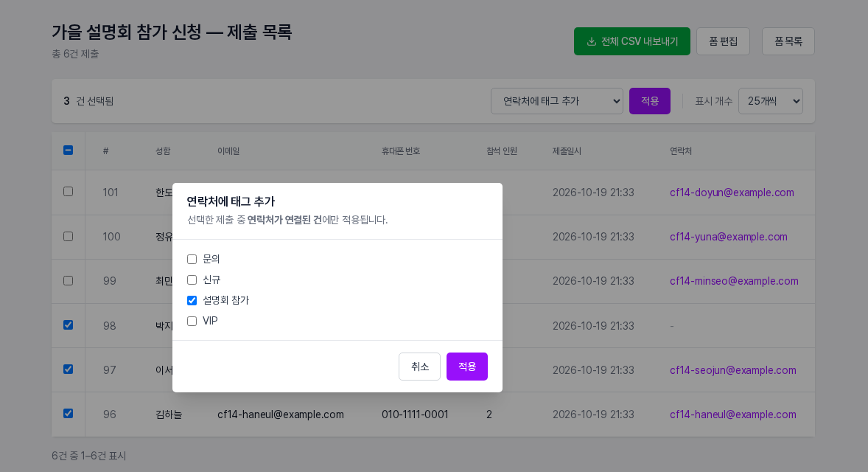868x472 pixels.
Task: Toggle the select-all checkbox in table header
Action: (68, 150)
